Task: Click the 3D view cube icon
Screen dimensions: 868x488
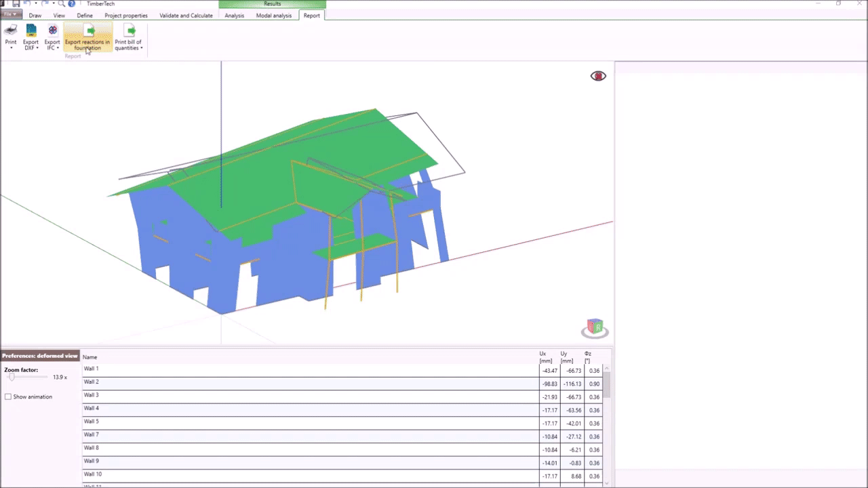Action: pyautogui.click(x=595, y=328)
